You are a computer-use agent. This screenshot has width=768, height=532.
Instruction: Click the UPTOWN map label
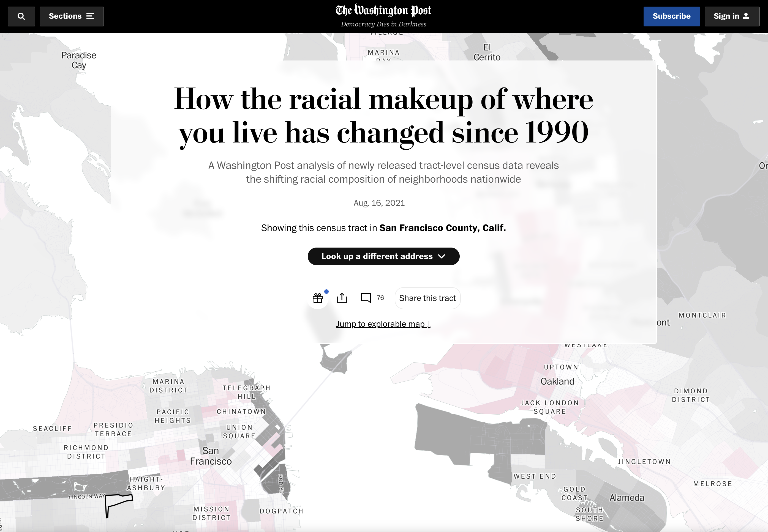pyautogui.click(x=561, y=367)
